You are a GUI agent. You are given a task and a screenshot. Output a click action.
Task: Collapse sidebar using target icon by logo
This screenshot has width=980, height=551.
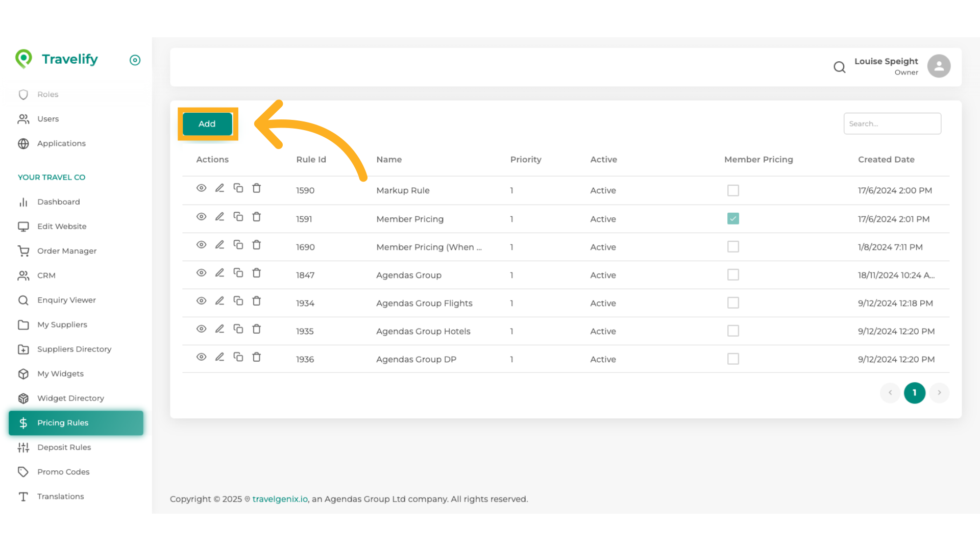(x=135, y=60)
